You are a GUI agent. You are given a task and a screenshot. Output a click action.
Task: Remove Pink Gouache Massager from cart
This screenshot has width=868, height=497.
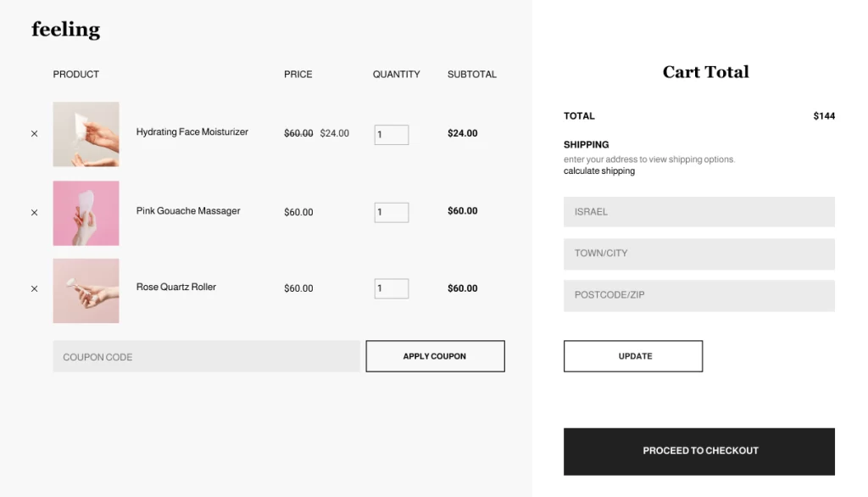(34, 213)
